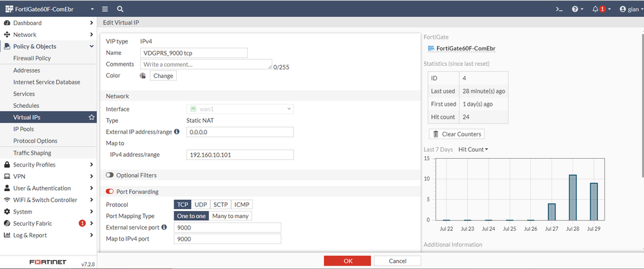The width and height of the screenshot is (644, 269).
Task: Open the help question mark menu
Action: 578,8
